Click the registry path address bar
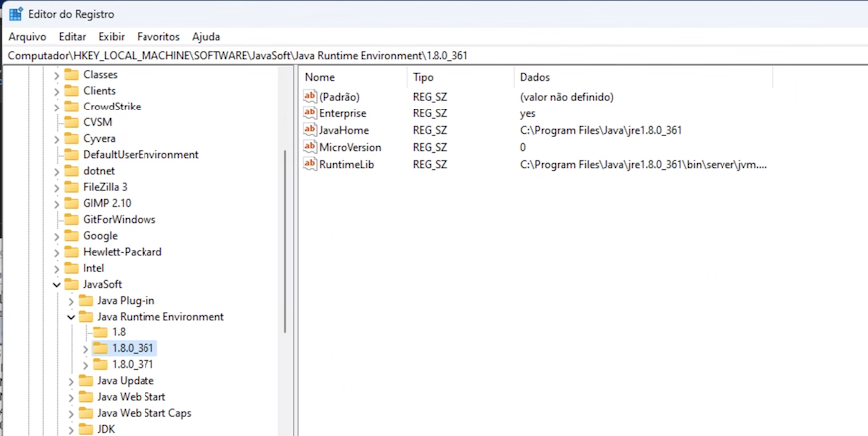 [x=434, y=56]
